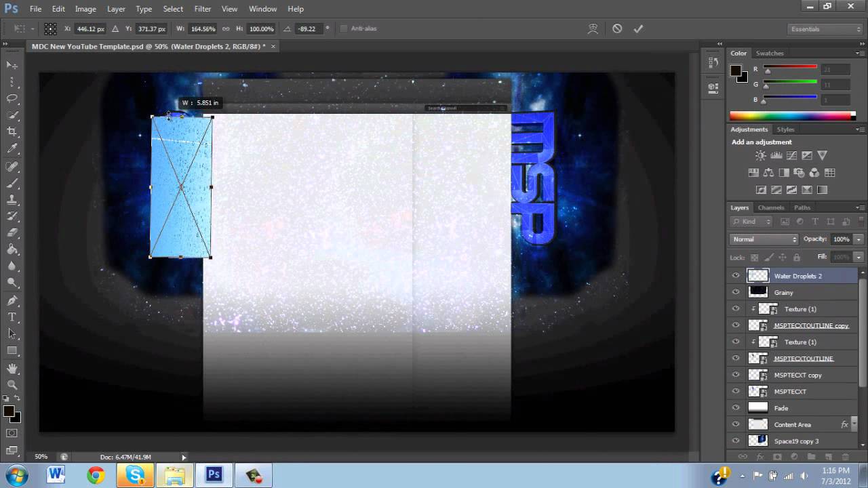The width and height of the screenshot is (868, 488).
Task: Select the Crop tool
Action: [12, 131]
